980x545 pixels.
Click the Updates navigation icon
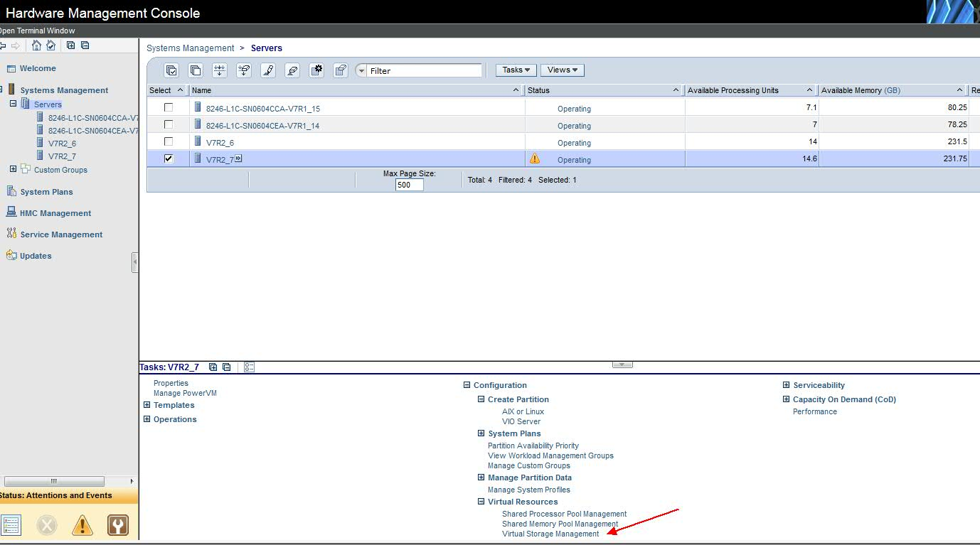click(x=11, y=255)
